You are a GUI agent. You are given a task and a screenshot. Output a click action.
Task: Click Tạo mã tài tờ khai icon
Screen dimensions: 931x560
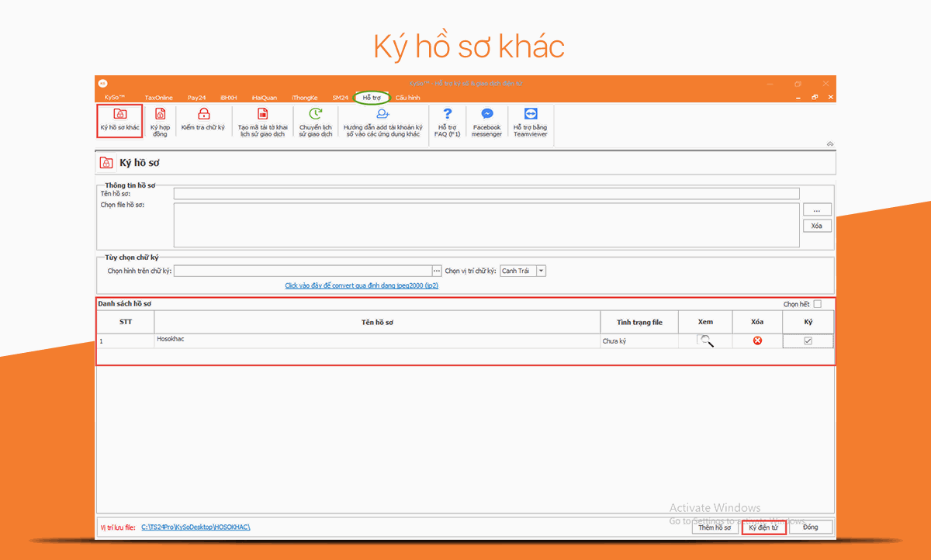262,114
